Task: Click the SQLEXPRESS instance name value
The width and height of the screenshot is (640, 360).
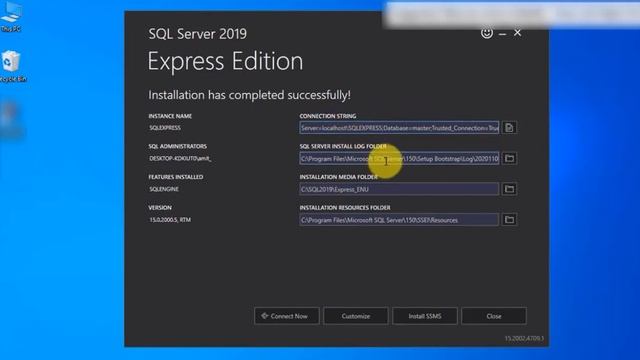Action: (165, 128)
